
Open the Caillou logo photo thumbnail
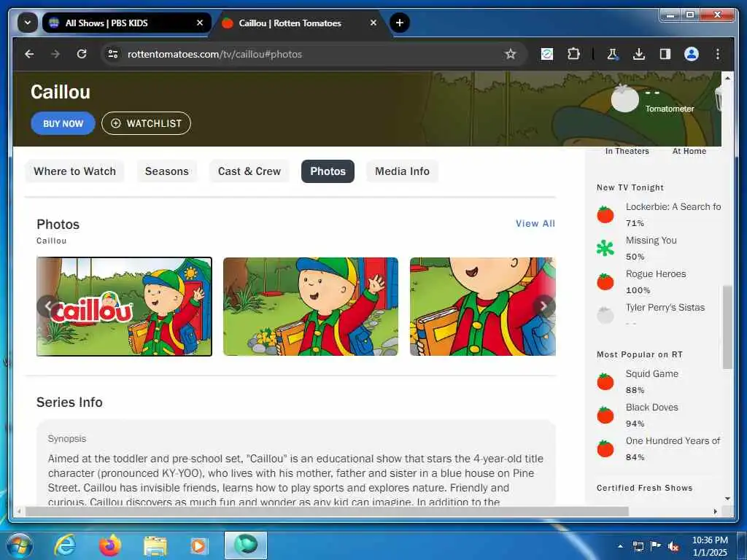(x=124, y=307)
